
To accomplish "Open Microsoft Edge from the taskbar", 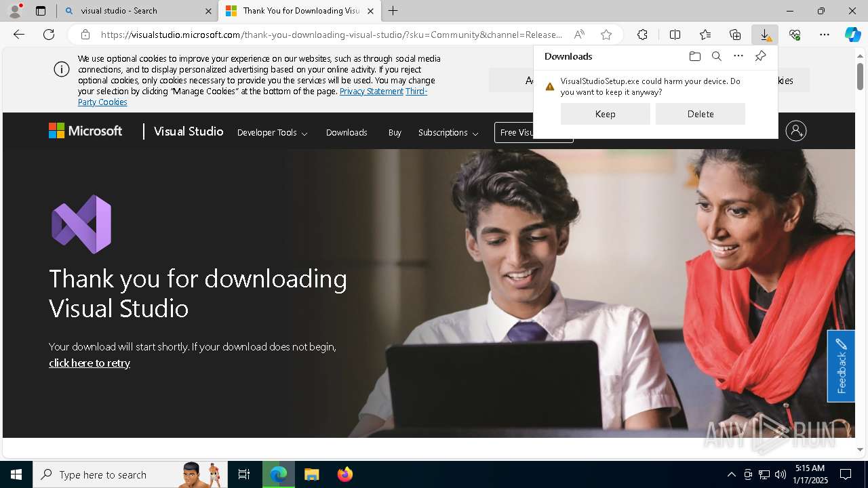I will point(279,474).
